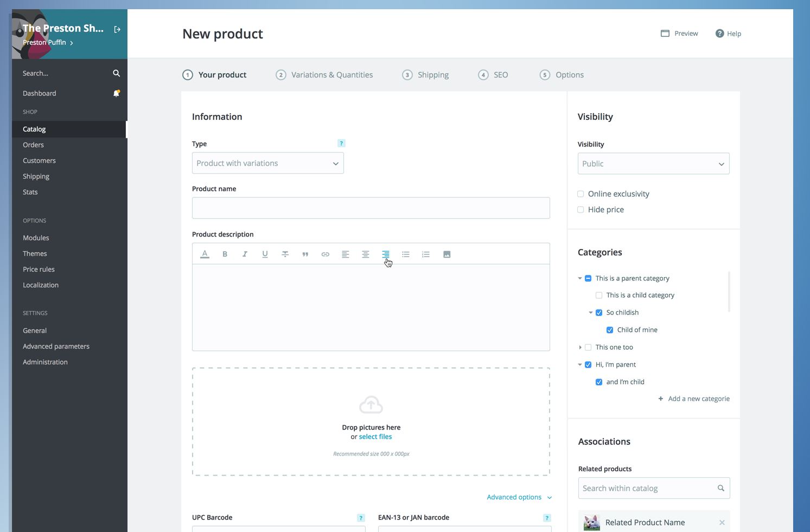Go to Variations & Quantities step
The width and height of the screenshot is (810, 532).
click(324, 75)
